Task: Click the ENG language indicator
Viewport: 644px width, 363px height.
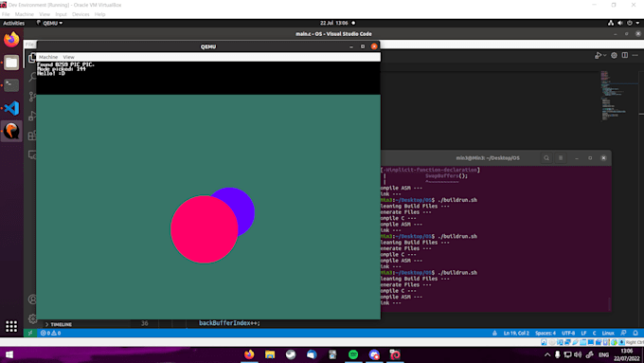Action: 603,354
